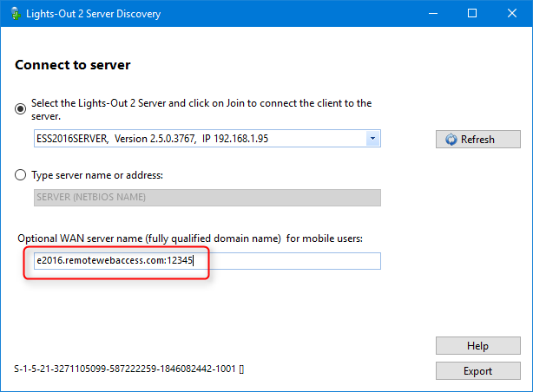
Task: Click the ESS2016SERVER combo box entry
Action: click(207, 139)
